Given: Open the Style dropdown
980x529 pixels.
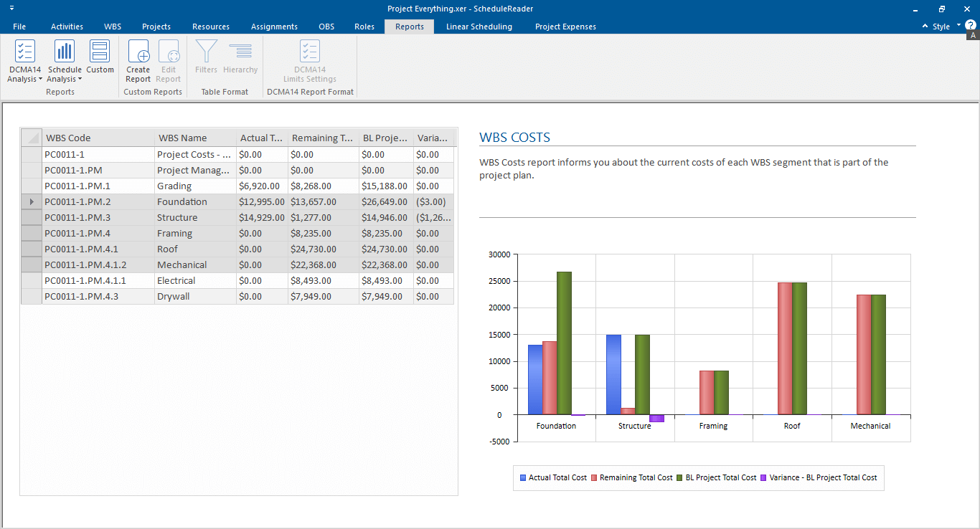Looking at the screenshot, I should [946, 27].
